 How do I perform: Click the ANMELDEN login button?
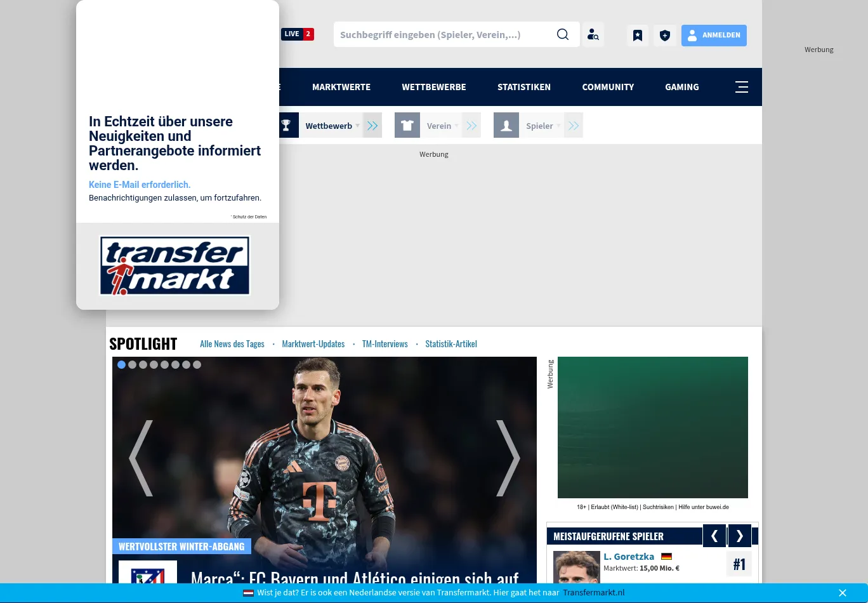click(714, 36)
